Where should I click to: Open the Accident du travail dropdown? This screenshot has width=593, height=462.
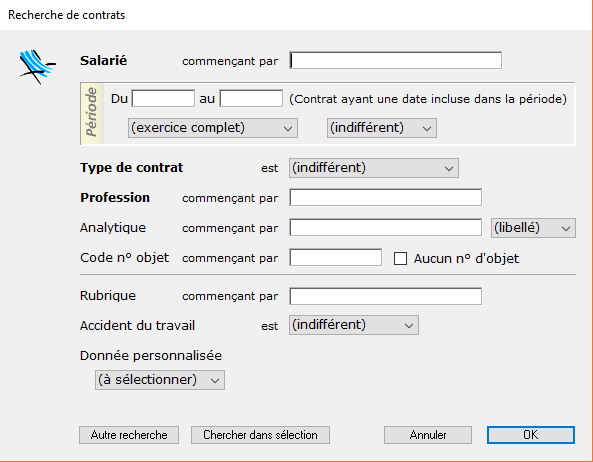pyautogui.click(x=354, y=325)
